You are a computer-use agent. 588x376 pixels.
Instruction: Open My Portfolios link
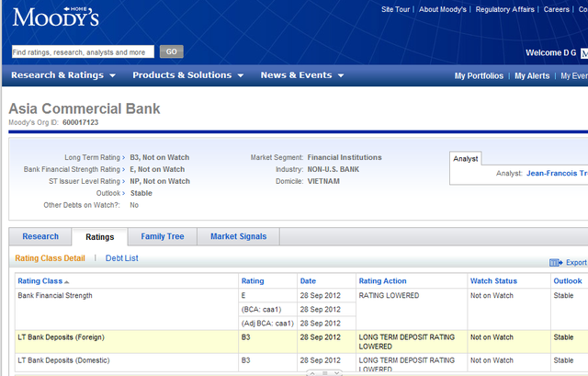[479, 76]
